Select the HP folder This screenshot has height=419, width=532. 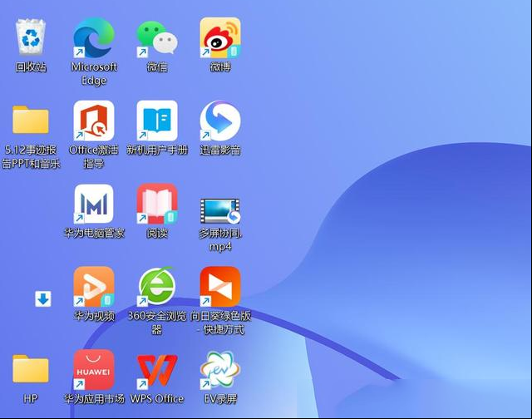31,369
